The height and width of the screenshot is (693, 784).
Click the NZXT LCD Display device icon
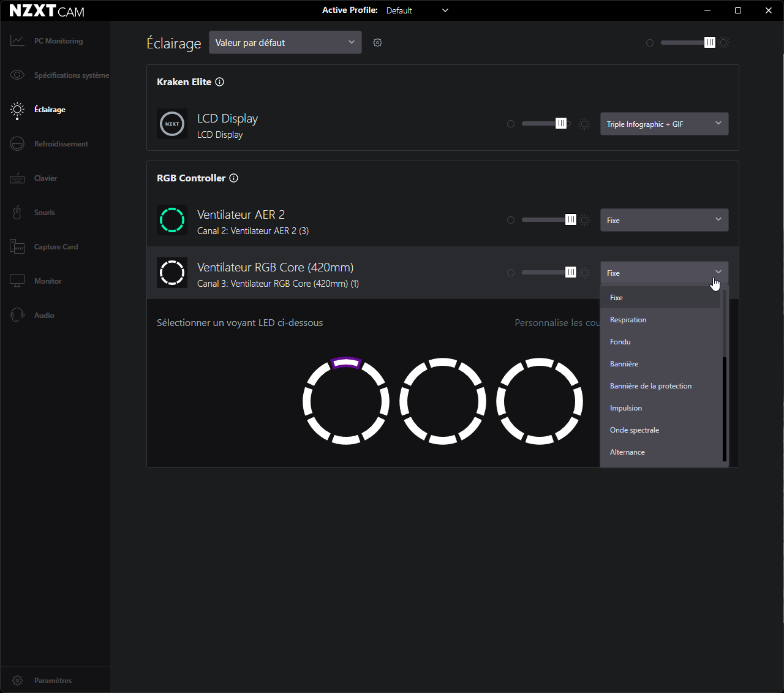pyautogui.click(x=172, y=124)
